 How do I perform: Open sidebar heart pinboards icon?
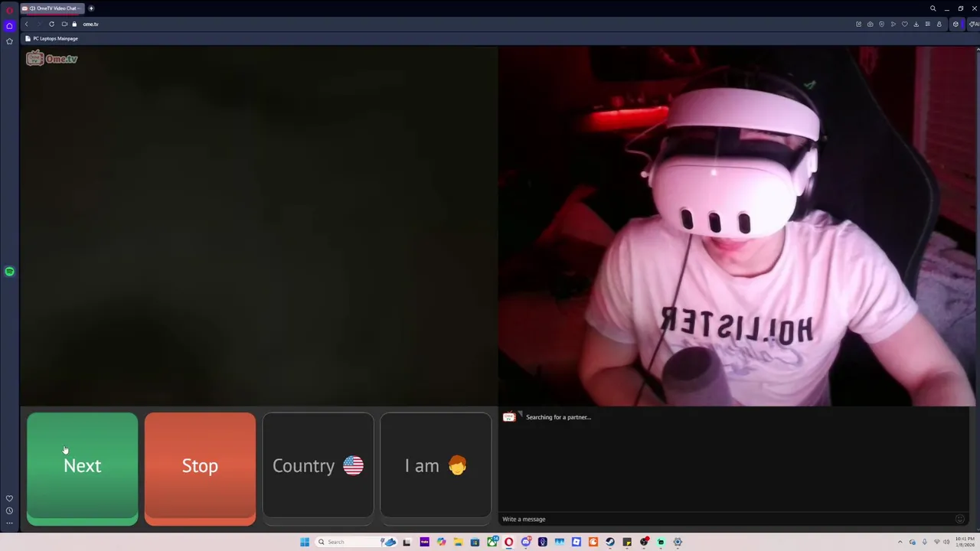9,498
